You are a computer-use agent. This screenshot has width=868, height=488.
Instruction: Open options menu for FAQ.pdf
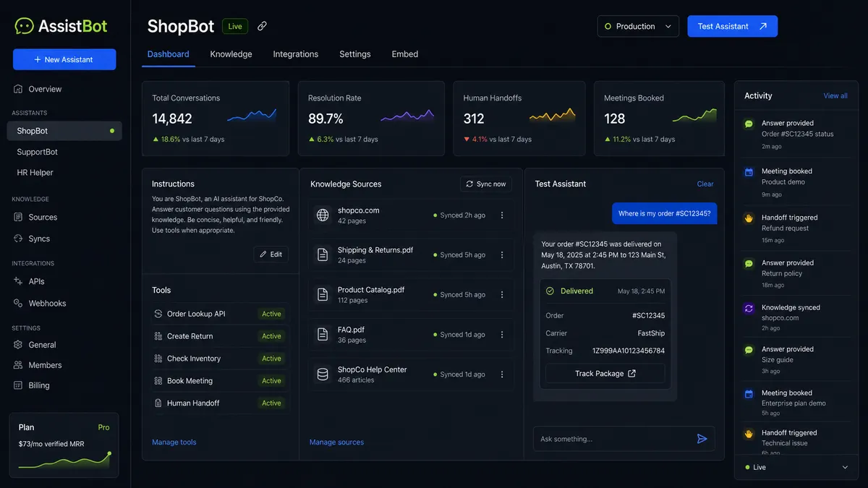[x=502, y=335]
